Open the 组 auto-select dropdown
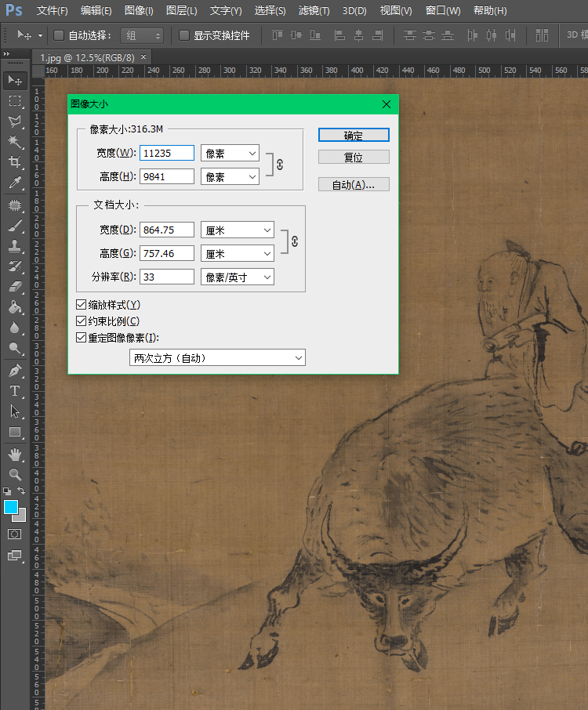 [x=142, y=35]
